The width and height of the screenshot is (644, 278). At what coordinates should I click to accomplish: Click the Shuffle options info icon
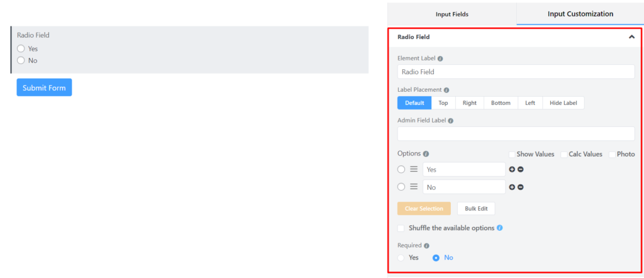pyautogui.click(x=499, y=228)
